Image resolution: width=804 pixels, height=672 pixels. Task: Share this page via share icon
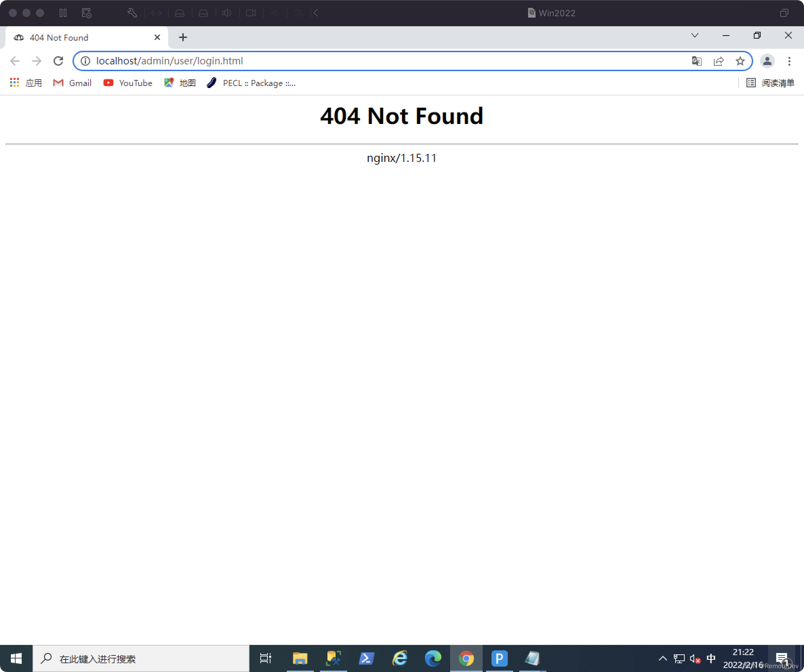pyautogui.click(x=719, y=61)
